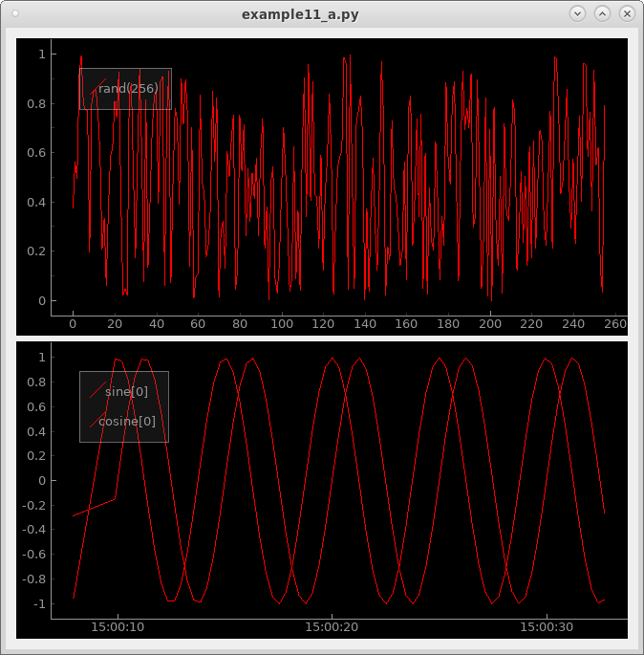Click the 200 tick on top plot x-axis

pyautogui.click(x=490, y=324)
